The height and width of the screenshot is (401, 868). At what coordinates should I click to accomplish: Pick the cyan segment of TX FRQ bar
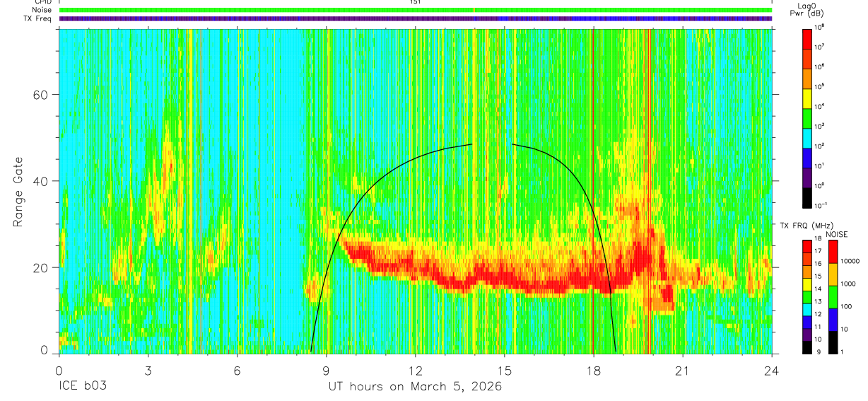809,309
